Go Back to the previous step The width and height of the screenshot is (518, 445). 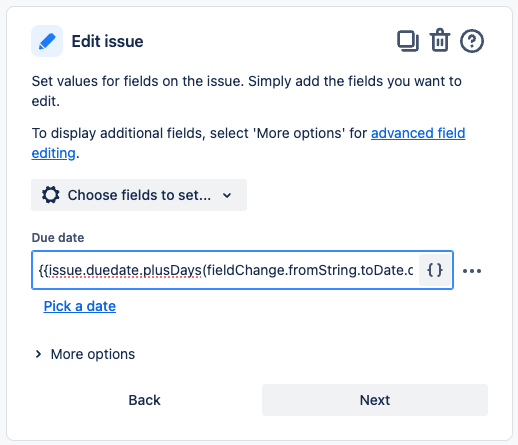click(x=144, y=400)
